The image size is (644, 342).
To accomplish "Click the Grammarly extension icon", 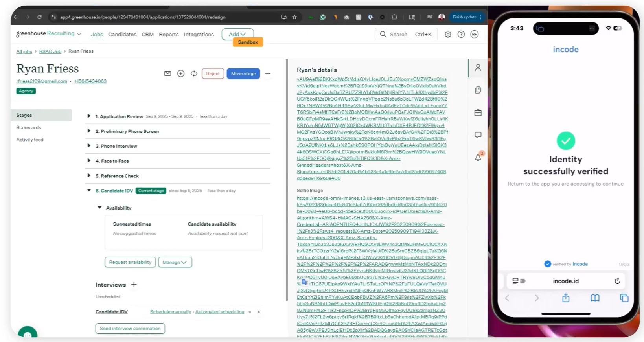I will (323, 17).
